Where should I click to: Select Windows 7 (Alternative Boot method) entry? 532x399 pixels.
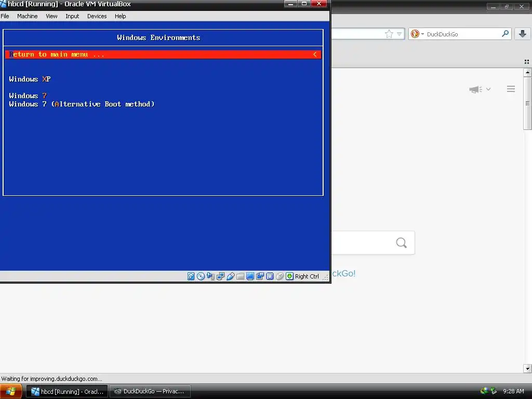tap(82, 104)
